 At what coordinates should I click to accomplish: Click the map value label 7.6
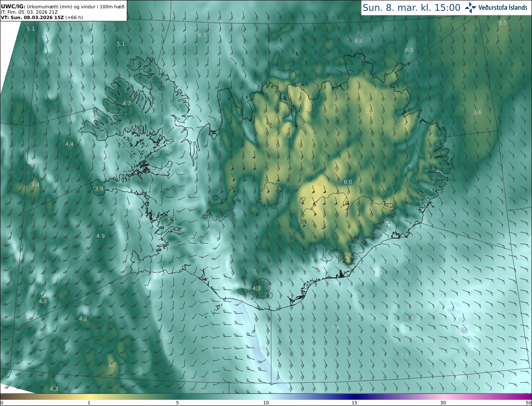pyautogui.click(x=335, y=328)
